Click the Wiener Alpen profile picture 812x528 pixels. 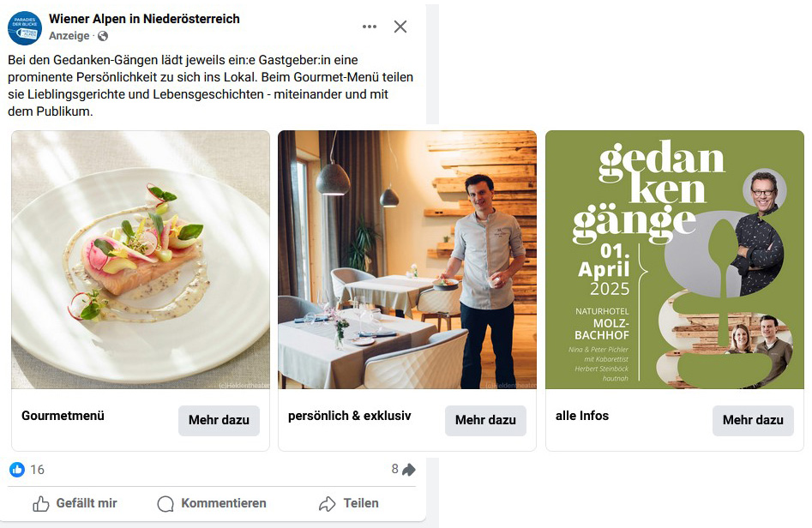25,28
